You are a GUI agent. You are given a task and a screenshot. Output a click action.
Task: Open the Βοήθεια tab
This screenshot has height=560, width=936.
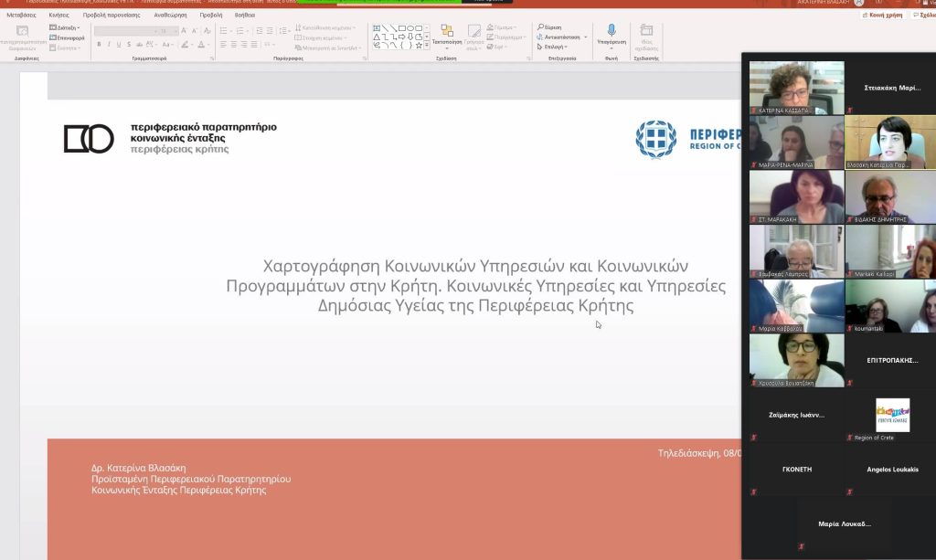245,15
